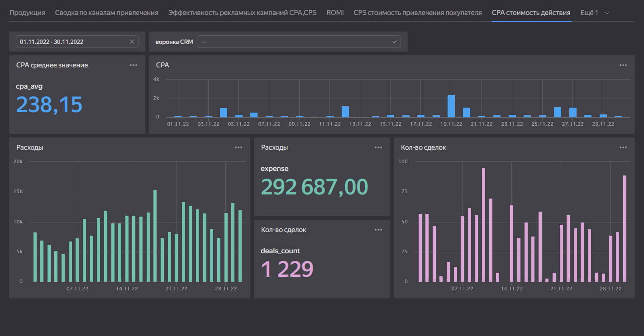Viewport: 644px width, 336px height.
Task: Open CPS стоимость привлечения покупателя tab
Action: pyautogui.click(x=417, y=13)
